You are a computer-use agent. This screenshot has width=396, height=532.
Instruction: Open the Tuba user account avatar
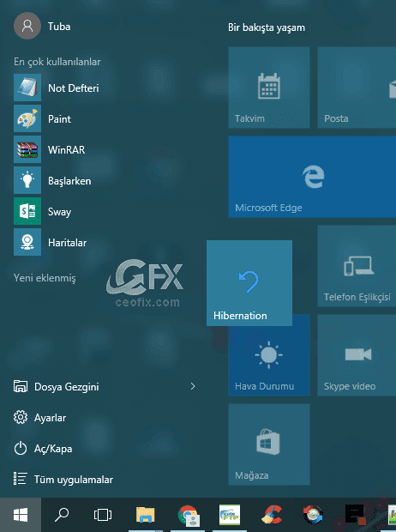click(x=27, y=26)
